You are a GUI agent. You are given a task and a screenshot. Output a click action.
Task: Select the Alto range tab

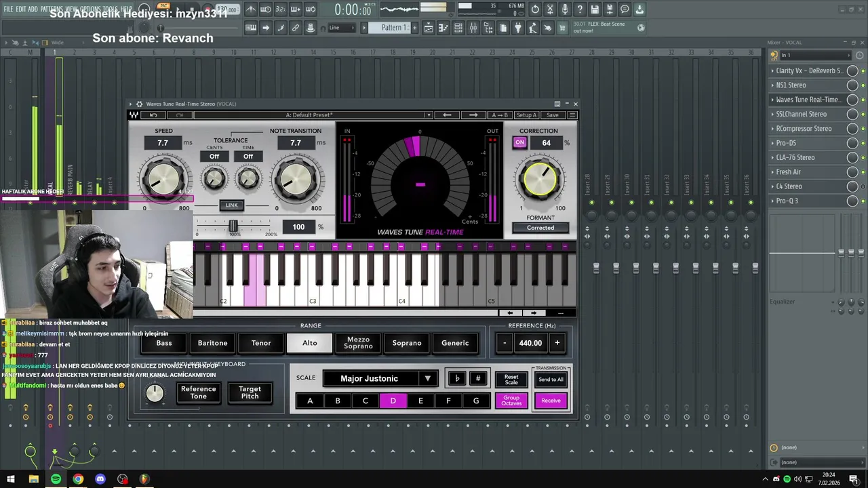(x=310, y=343)
